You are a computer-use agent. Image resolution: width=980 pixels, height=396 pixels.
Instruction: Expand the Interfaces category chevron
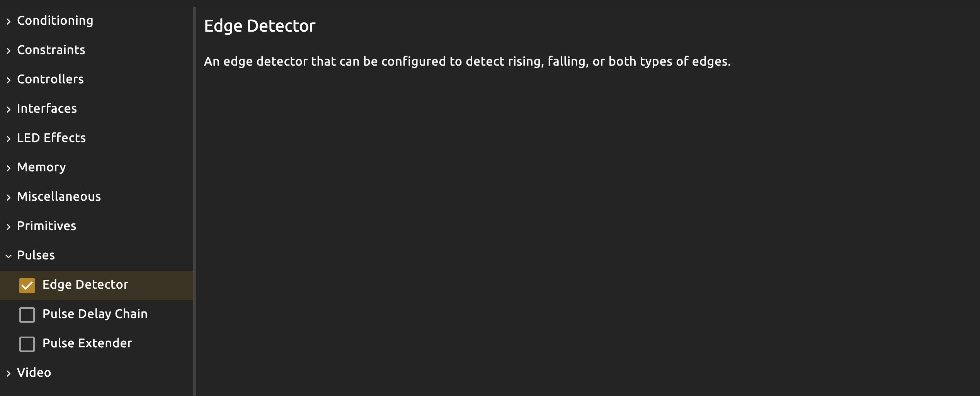click(9, 109)
